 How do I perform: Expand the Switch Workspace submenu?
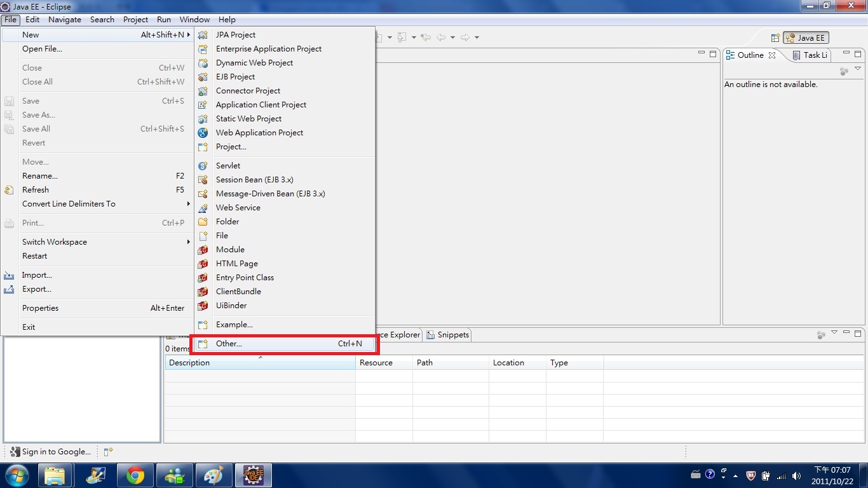pyautogui.click(x=97, y=242)
